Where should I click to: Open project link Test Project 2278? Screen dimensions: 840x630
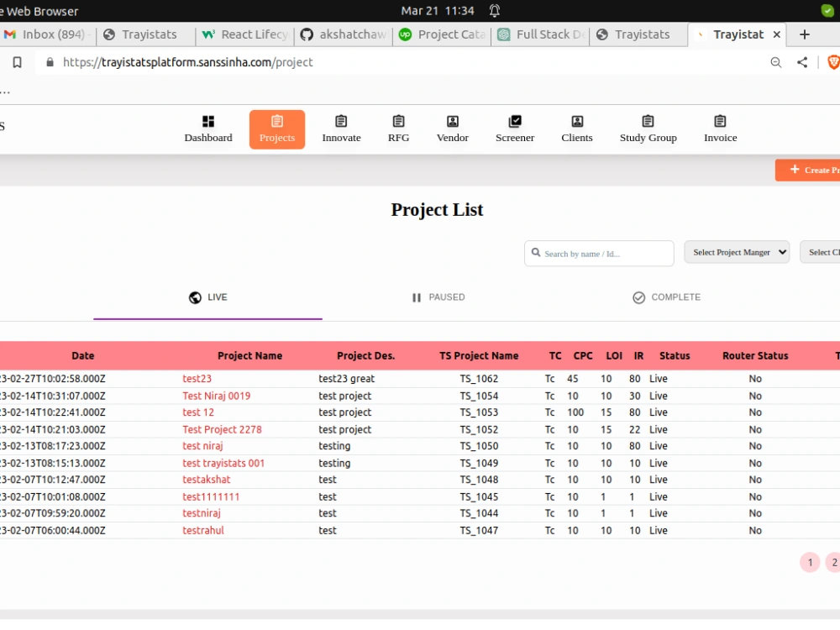(x=223, y=429)
